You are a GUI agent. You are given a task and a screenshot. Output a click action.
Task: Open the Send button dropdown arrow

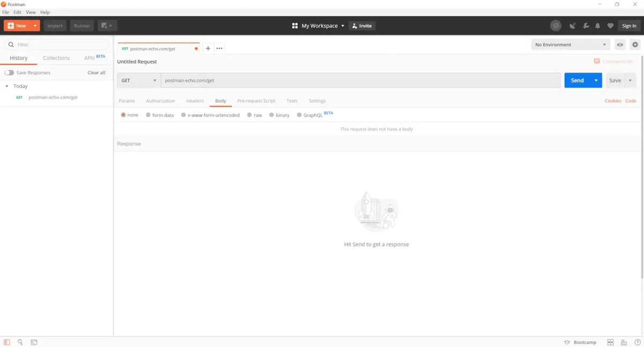(x=596, y=81)
